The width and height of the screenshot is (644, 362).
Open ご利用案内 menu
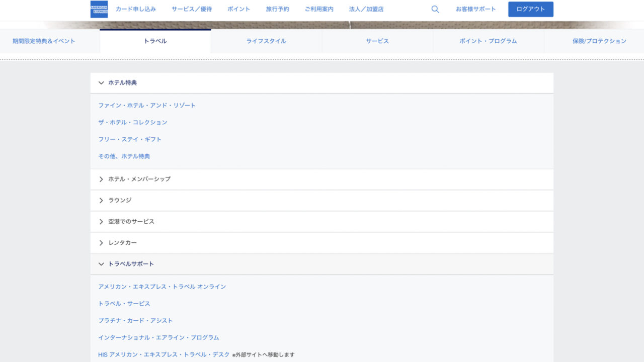319,9
